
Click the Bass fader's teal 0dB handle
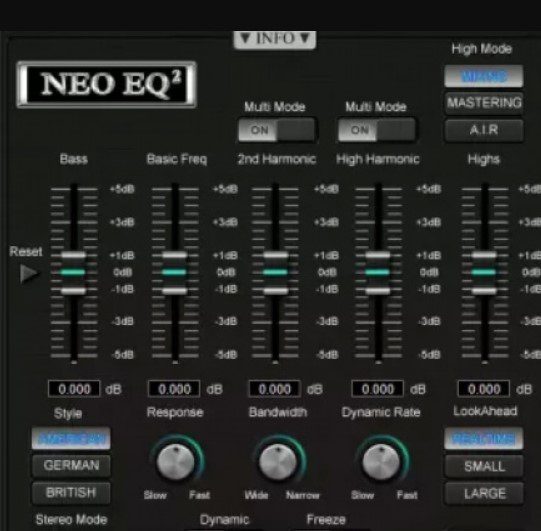click(73, 272)
